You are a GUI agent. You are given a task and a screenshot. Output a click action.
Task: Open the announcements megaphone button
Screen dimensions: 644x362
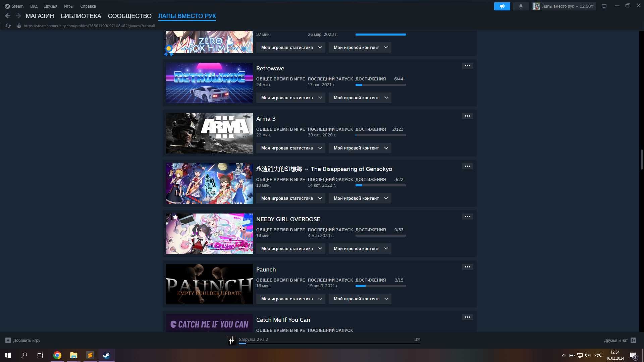(x=502, y=6)
